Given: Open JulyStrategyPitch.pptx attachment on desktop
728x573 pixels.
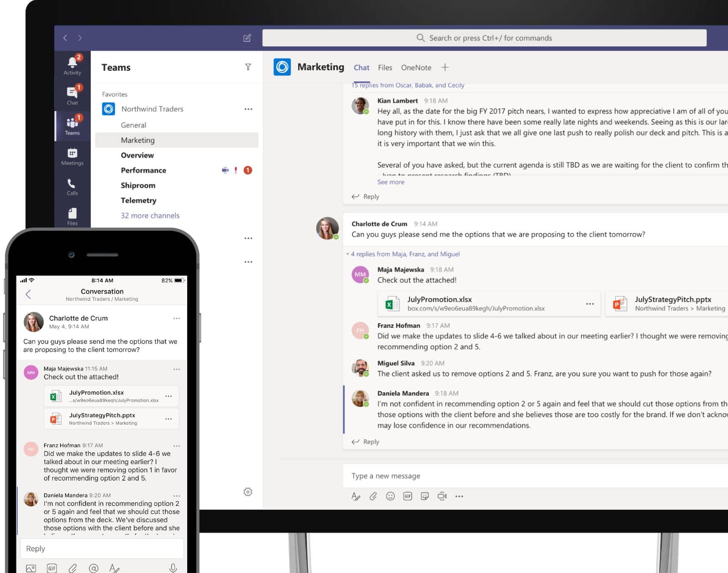Looking at the screenshot, I should pyautogui.click(x=667, y=304).
